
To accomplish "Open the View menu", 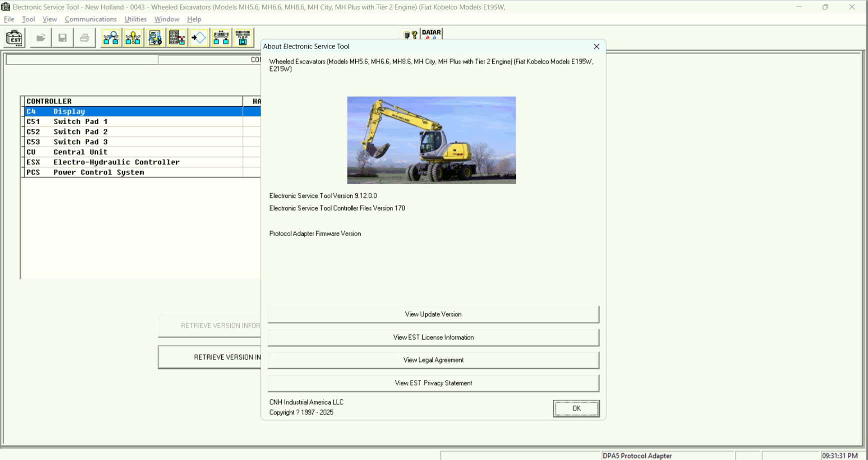I will [x=50, y=19].
